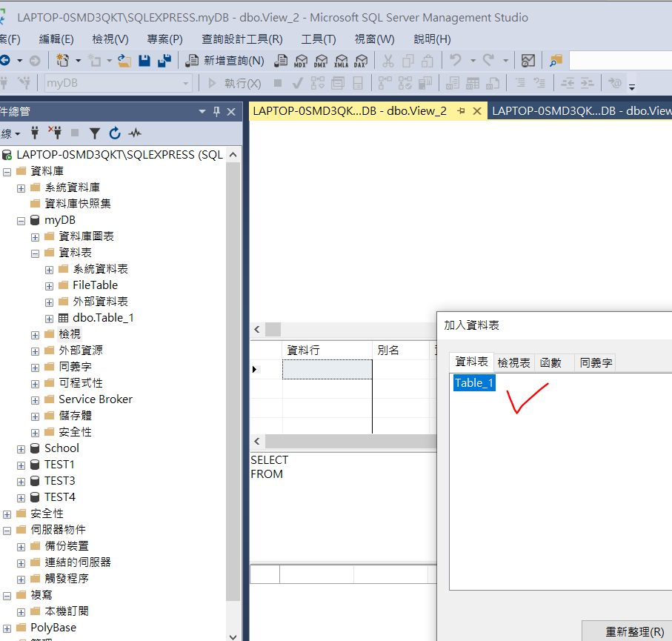The height and width of the screenshot is (641, 672).
Task: Click Object Explorer Refresh icon
Action: [114, 133]
